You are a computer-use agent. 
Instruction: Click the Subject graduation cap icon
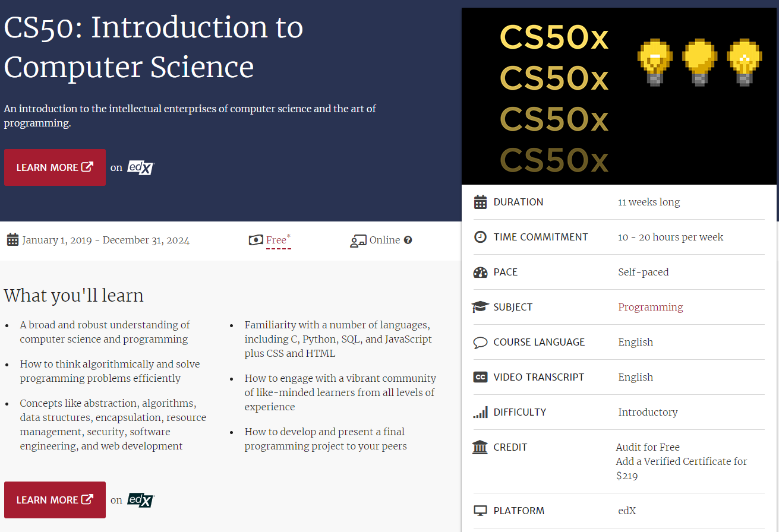480,307
